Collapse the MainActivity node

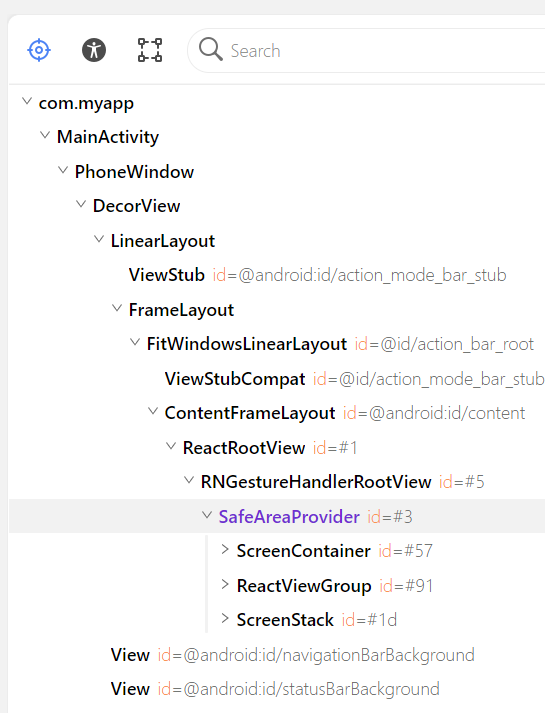45,135
